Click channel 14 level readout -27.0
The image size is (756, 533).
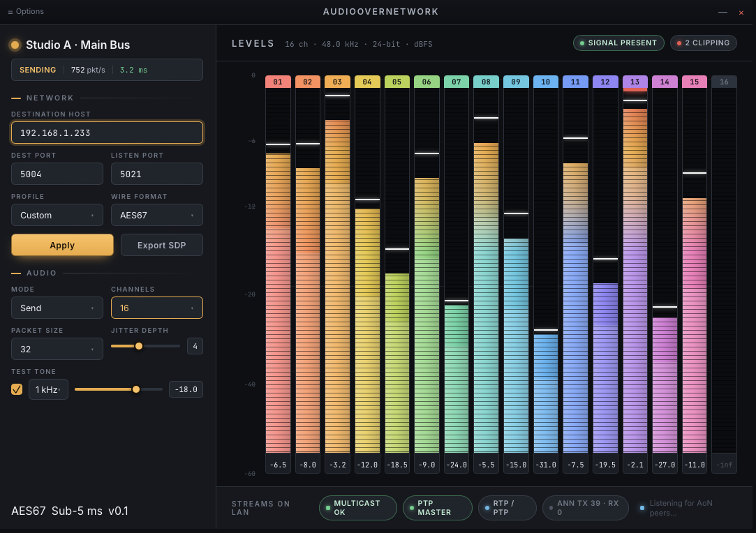pyautogui.click(x=665, y=465)
